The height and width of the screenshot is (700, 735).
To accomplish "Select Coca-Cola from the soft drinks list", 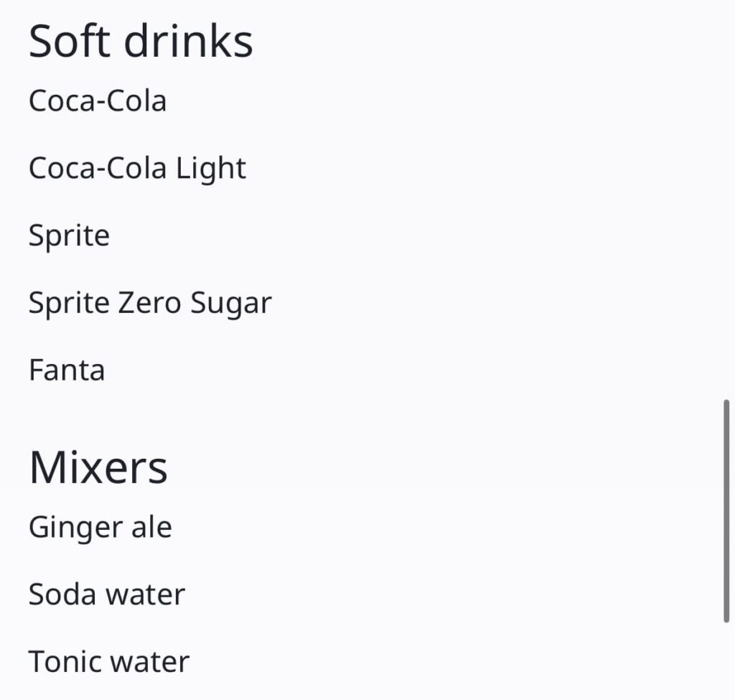I will 98,101.
